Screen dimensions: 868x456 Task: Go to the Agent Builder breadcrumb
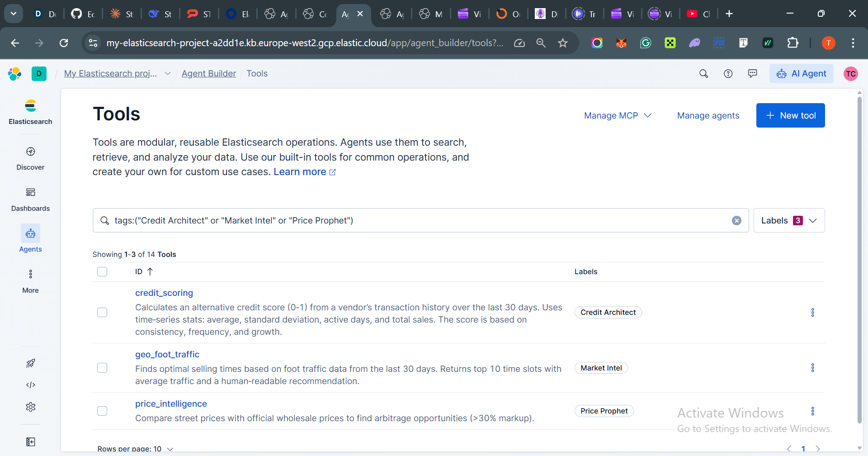point(209,73)
